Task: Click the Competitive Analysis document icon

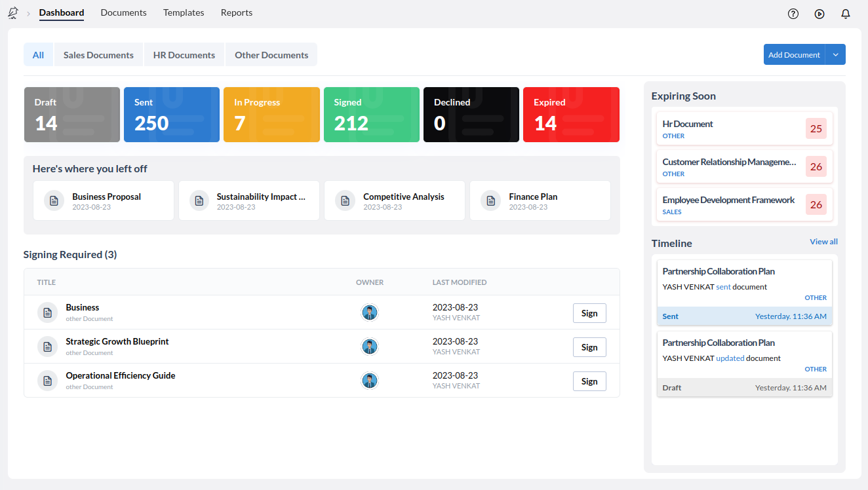Action: point(345,200)
